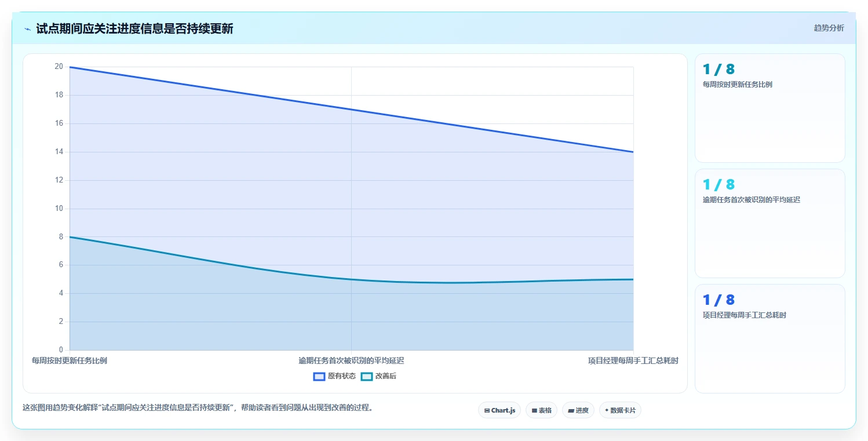The image size is (868, 441).
Task: Click the blue 原有状态 line at the middle gridline
Action: pos(351,110)
